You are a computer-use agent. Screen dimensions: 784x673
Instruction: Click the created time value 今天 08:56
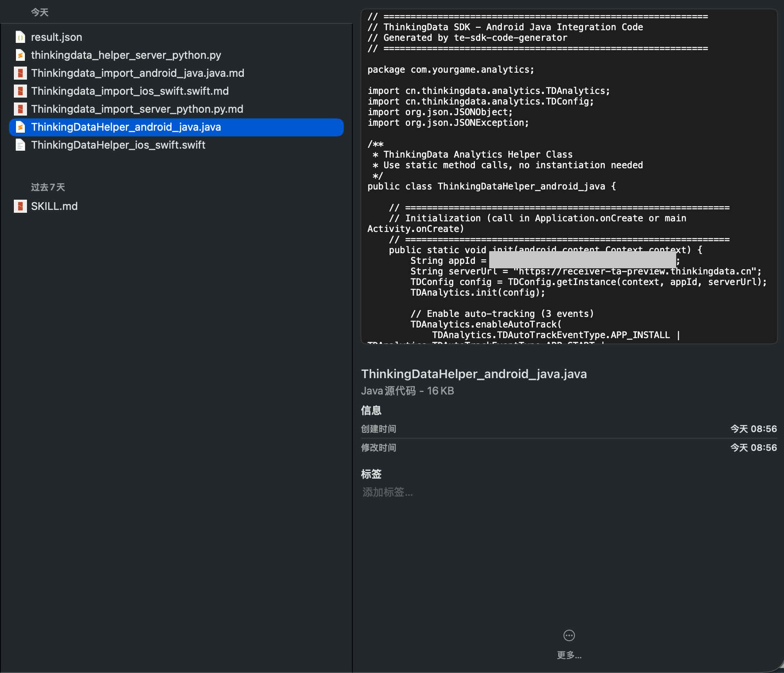click(x=754, y=429)
